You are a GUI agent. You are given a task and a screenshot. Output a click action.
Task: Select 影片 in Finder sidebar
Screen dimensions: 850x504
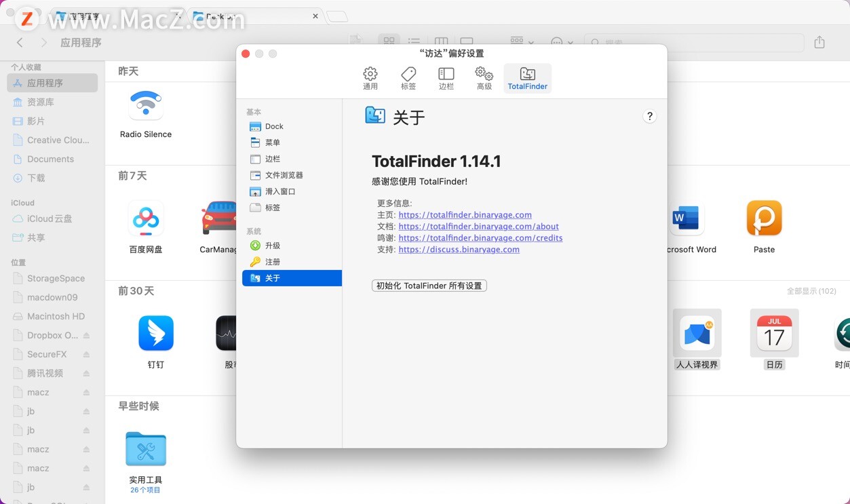coord(52,121)
